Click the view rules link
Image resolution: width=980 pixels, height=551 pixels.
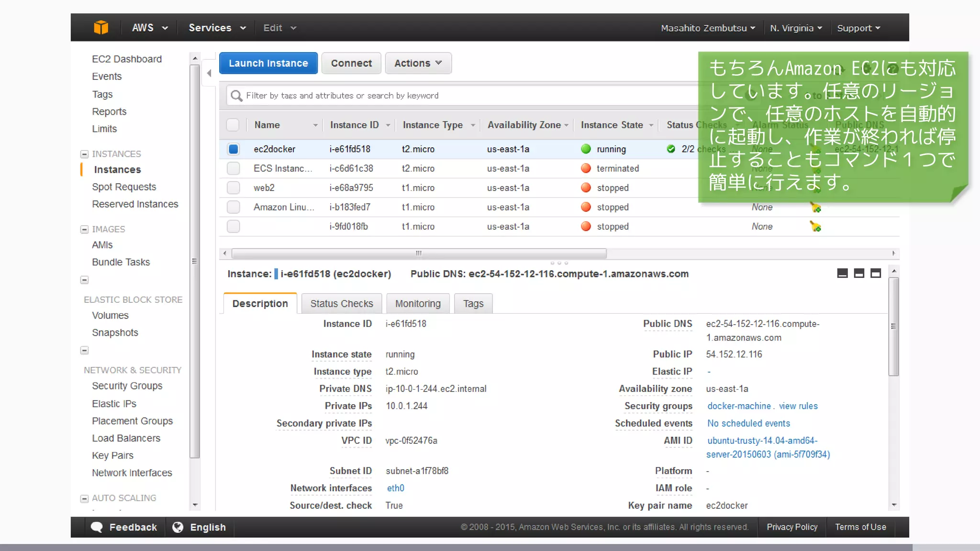click(x=798, y=406)
